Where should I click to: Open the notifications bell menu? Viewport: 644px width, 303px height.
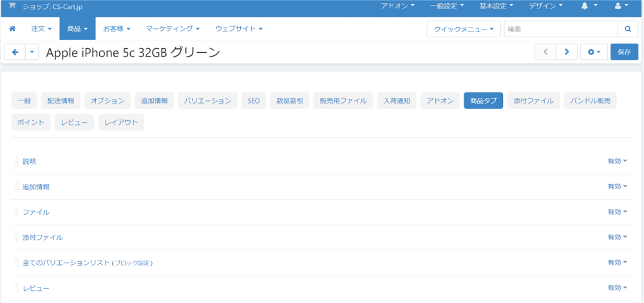(x=589, y=6)
